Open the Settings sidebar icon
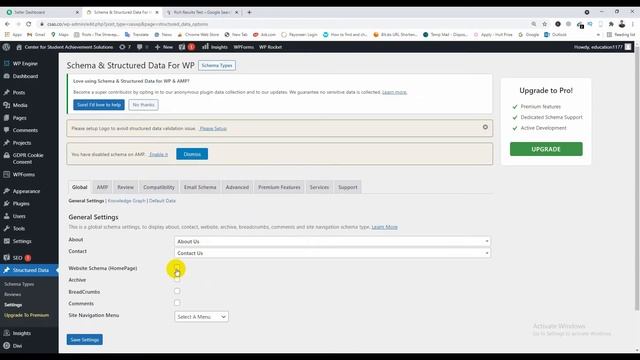This screenshot has height=360, width=640. pyautogui.click(x=7, y=241)
